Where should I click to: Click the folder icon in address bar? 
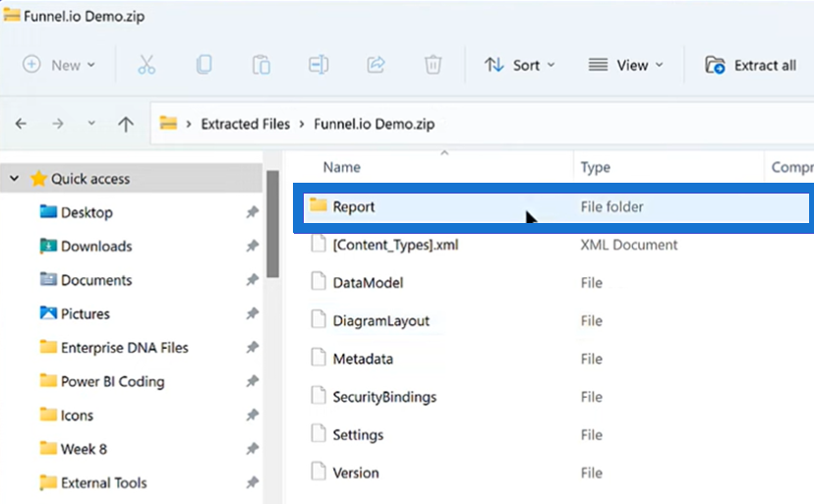click(168, 124)
